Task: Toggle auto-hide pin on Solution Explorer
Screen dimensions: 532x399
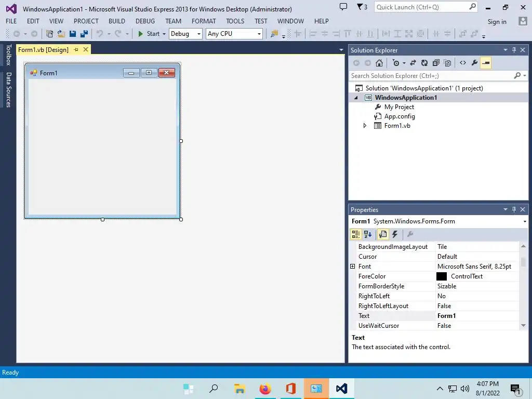Action: point(514,50)
